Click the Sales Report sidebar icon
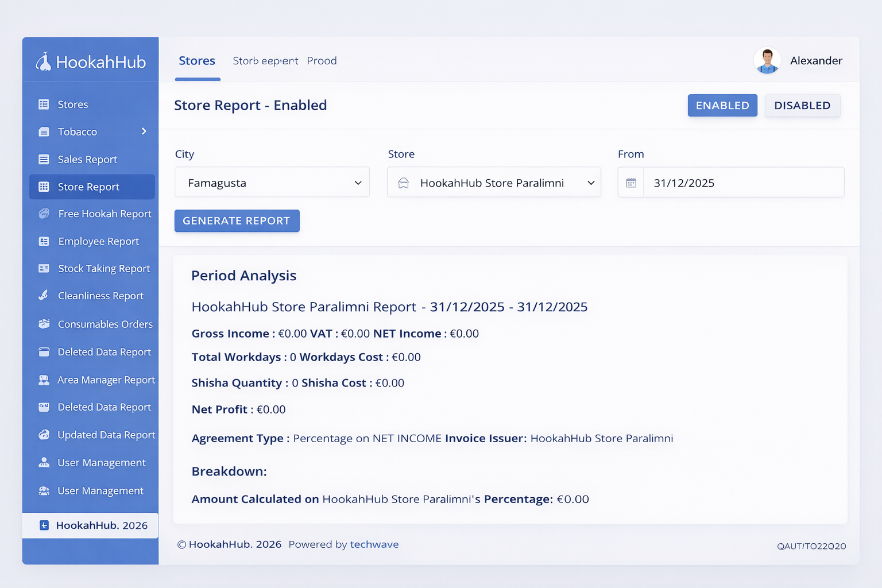Viewport: 882px width, 588px height. pyautogui.click(x=44, y=160)
